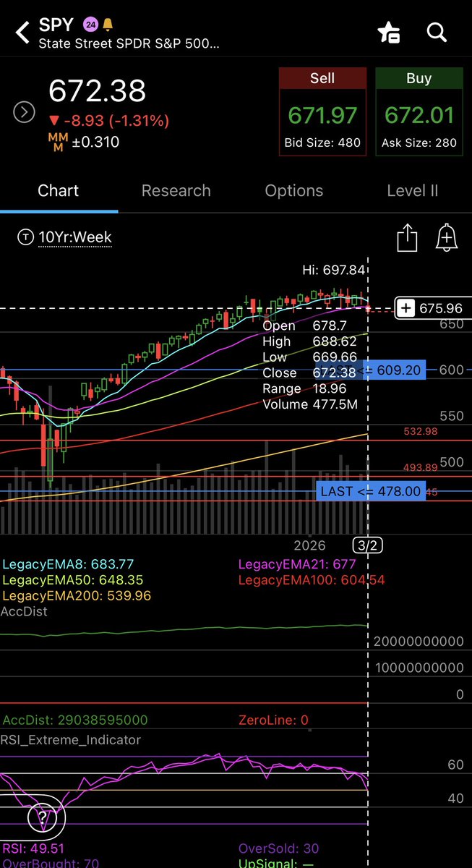Tap the Buy button at 672.01
472x868 pixels.
[x=419, y=111]
